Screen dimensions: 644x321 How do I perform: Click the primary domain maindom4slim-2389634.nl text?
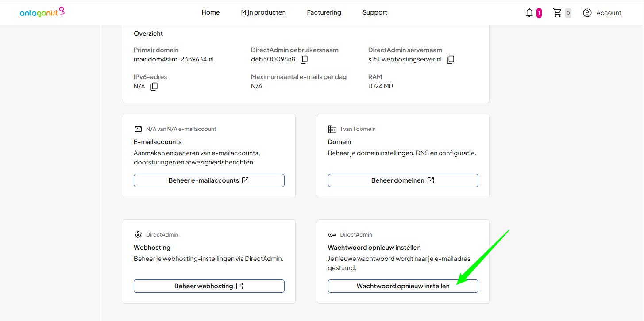(x=174, y=59)
